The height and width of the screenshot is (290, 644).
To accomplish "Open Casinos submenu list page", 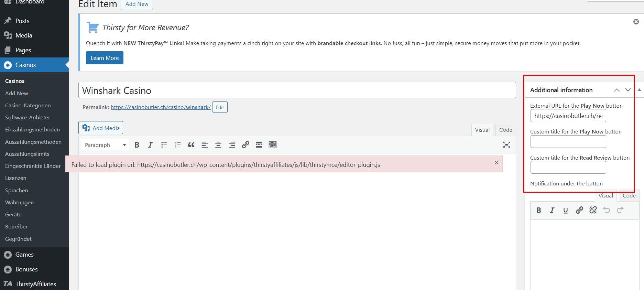I will (x=15, y=81).
